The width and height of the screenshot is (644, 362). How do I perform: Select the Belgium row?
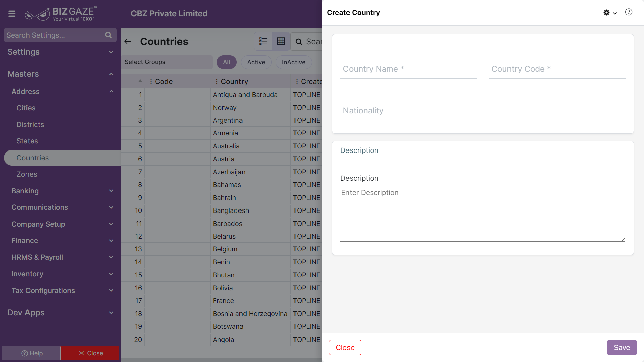click(221, 249)
